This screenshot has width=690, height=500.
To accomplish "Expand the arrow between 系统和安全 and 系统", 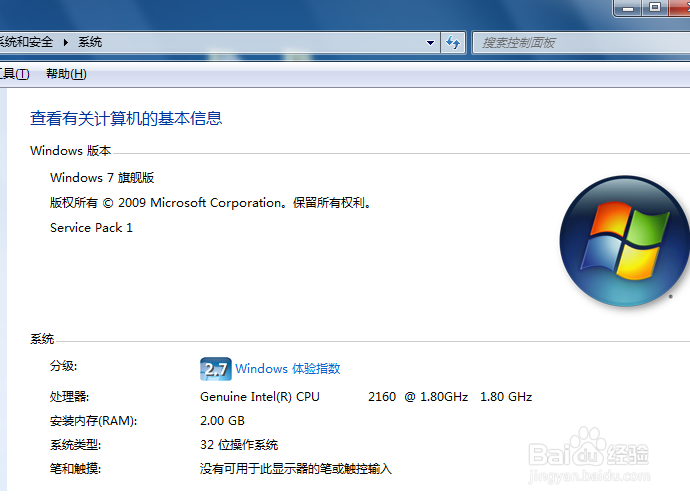I will coord(66,43).
